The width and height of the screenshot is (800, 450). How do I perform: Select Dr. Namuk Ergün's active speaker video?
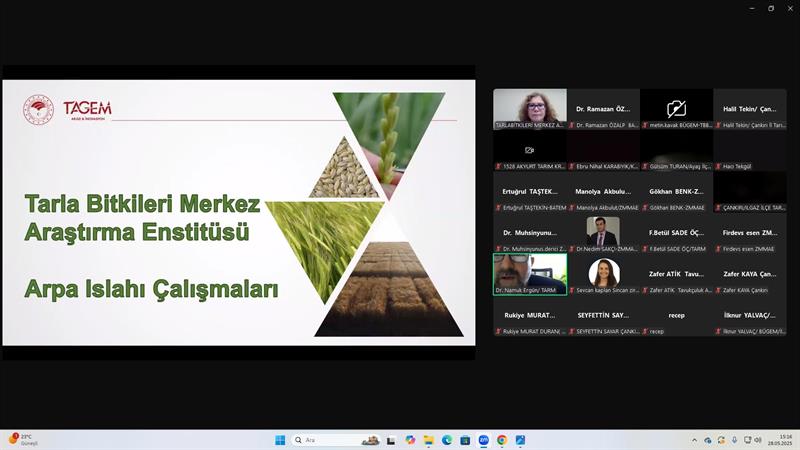tap(530, 273)
